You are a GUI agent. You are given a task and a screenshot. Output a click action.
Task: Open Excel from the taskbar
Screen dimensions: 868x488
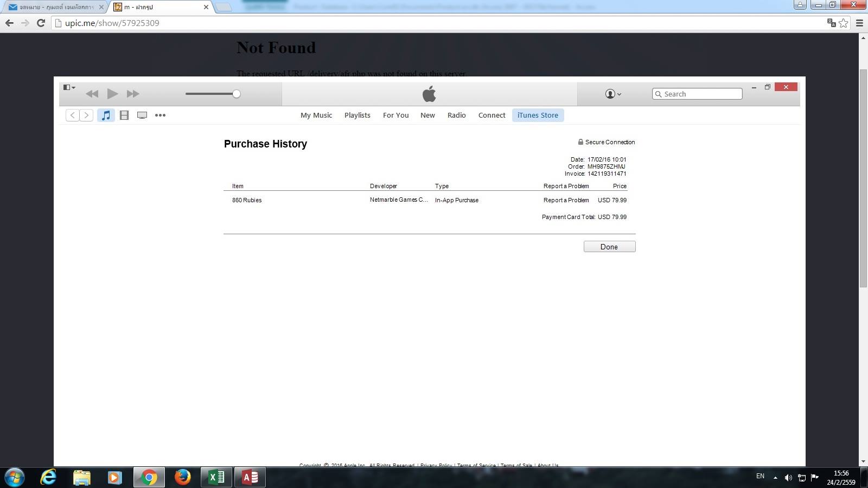click(x=216, y=477)
